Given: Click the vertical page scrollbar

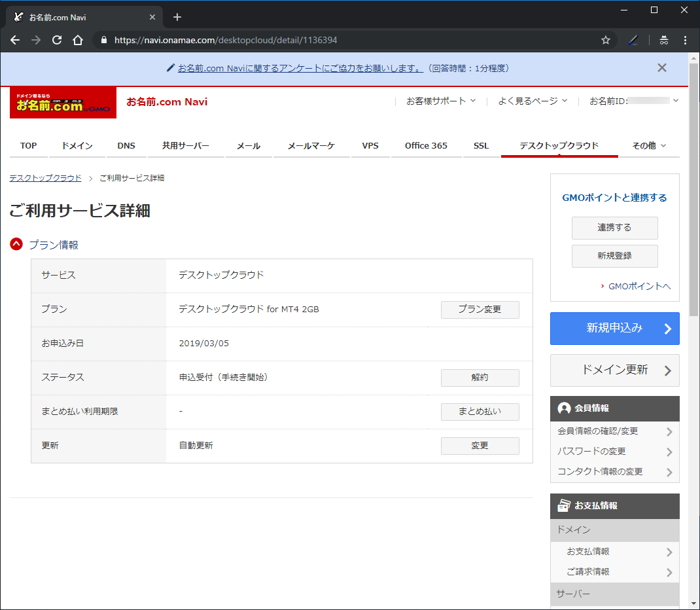Looking at the screenshot, I should point(693,190).
